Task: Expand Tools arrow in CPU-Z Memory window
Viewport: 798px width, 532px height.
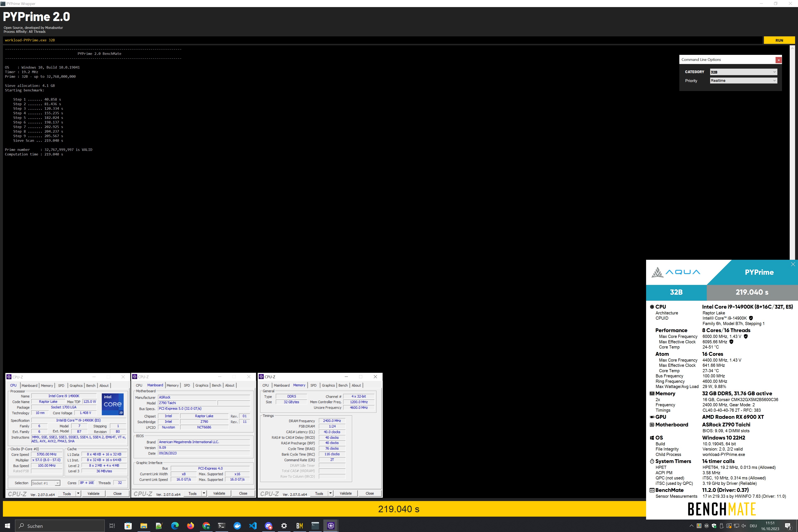Action: pos(330,493)
